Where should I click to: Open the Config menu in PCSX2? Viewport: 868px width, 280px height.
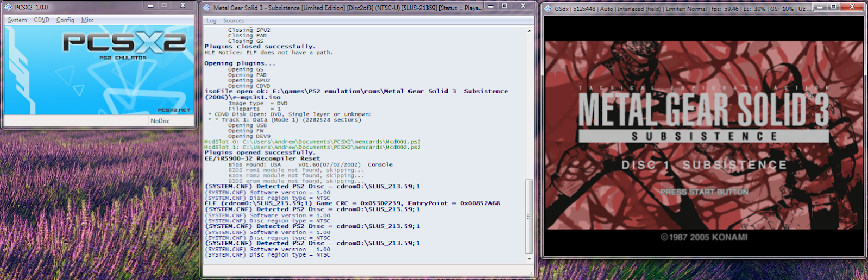pos(65,20)
